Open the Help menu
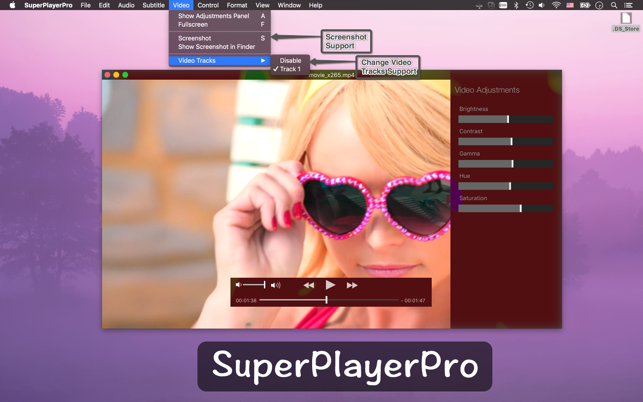Viewport: 643px width, 402px height. 315,5
